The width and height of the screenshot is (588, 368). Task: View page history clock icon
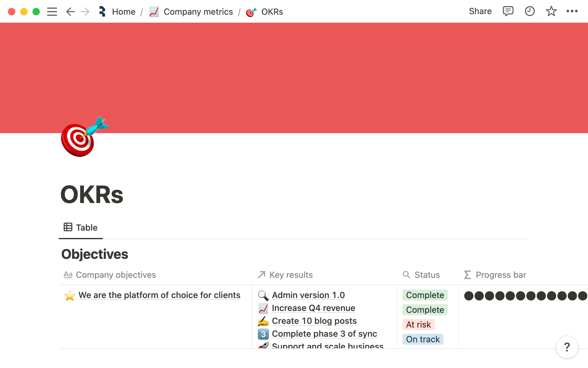pyautogui.click(x=530, y=11)
